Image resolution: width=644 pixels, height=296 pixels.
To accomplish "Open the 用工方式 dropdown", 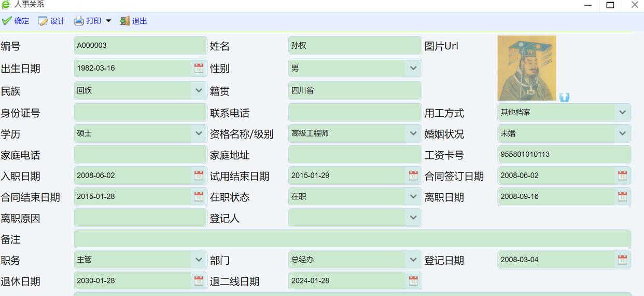I will (x=622, y=112).
